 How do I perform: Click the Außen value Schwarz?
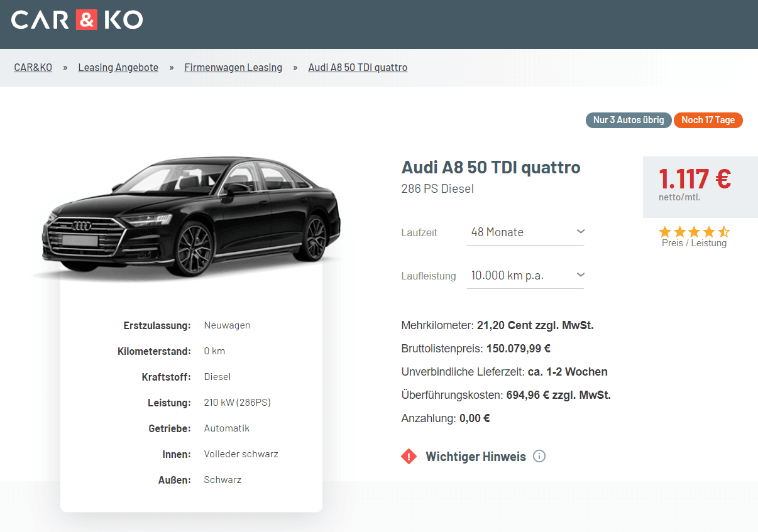coord(222,480)
